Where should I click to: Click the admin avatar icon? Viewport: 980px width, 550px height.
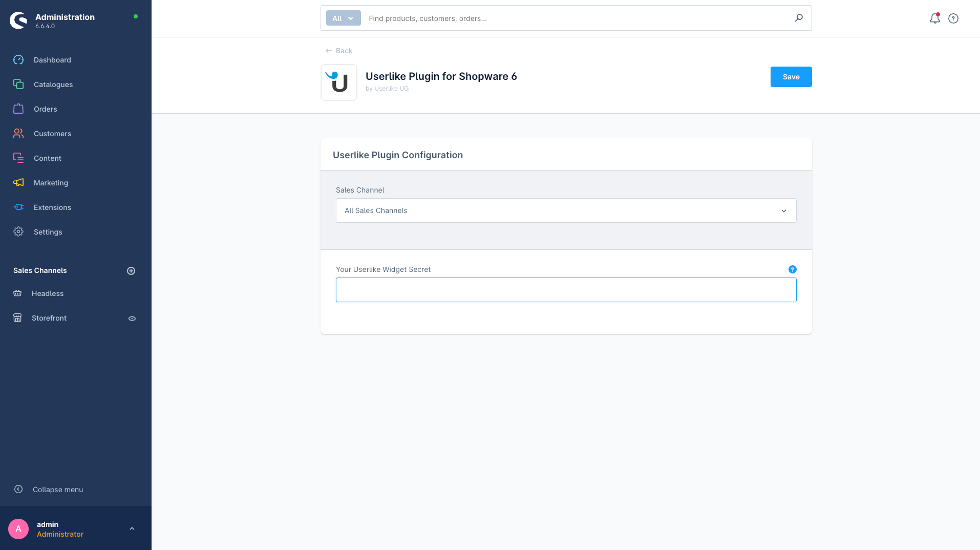[18, 528]
